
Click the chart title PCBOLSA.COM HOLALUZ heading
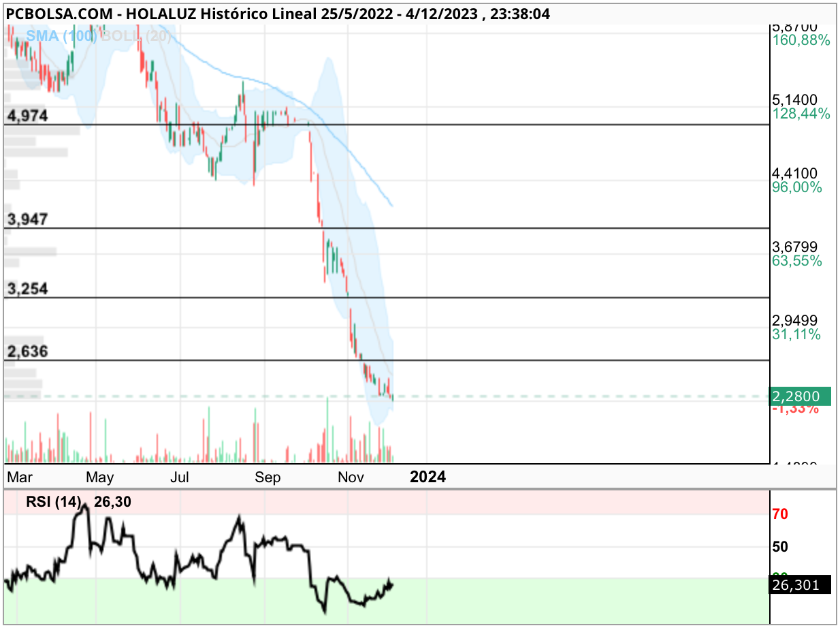click(x=278, y=13)
